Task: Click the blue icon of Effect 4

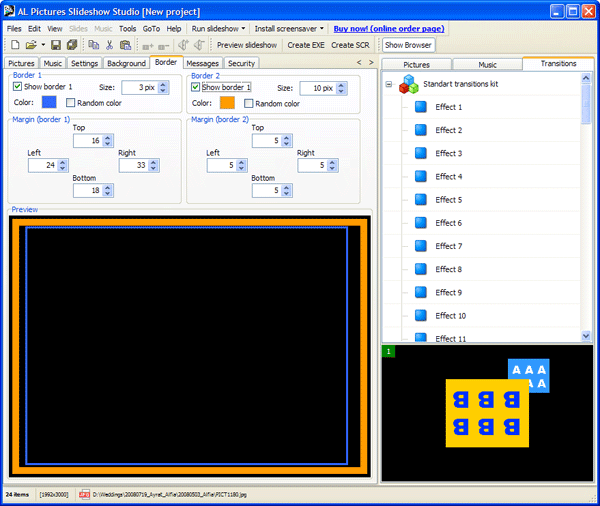Action: click(421, 176)
